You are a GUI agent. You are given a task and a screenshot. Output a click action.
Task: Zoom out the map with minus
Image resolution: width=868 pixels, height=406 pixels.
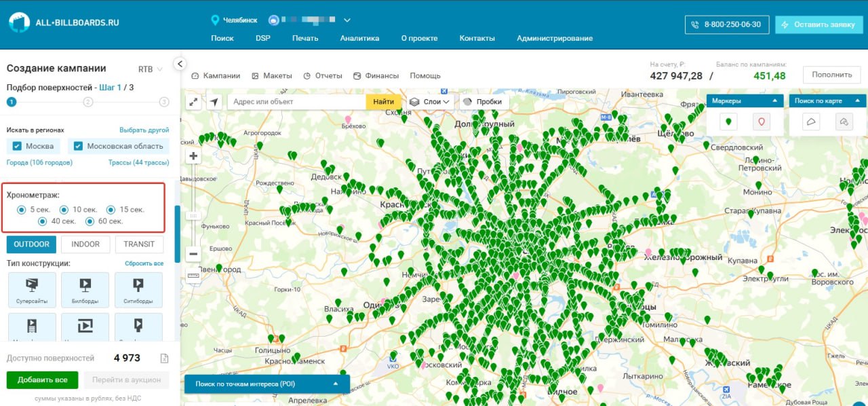tap(194, 254)
